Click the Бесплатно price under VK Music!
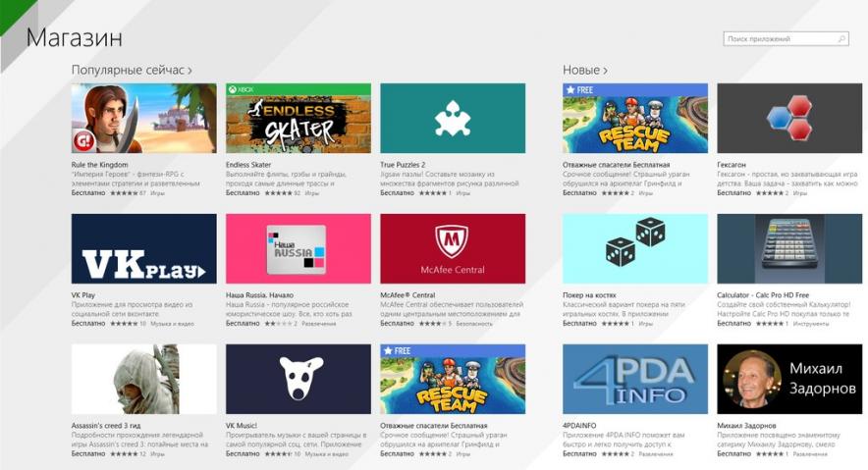This screenshot has height=470, width=868. tap(243, 454)
